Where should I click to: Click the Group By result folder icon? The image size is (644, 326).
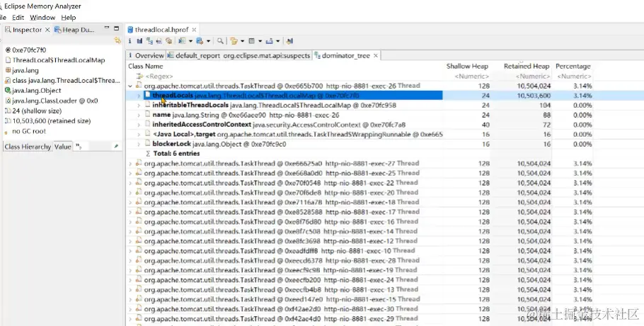(x=234, y=41)
